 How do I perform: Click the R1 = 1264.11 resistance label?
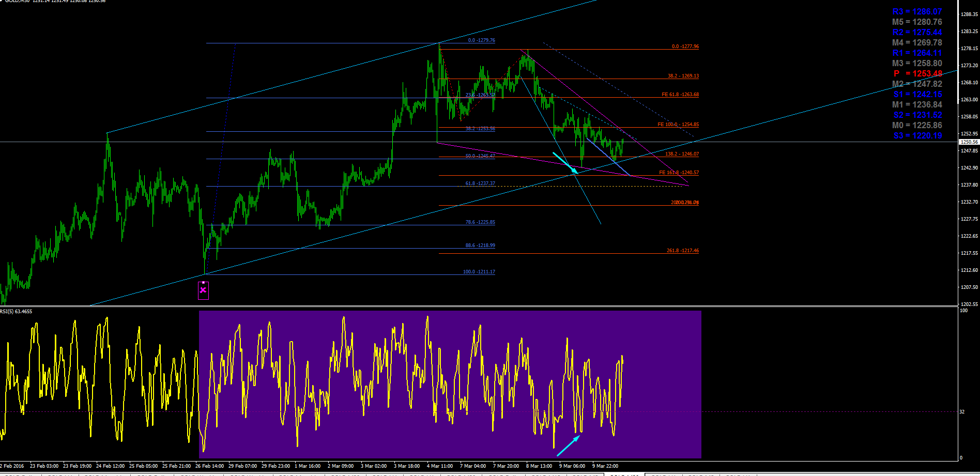tap(917, 53)
